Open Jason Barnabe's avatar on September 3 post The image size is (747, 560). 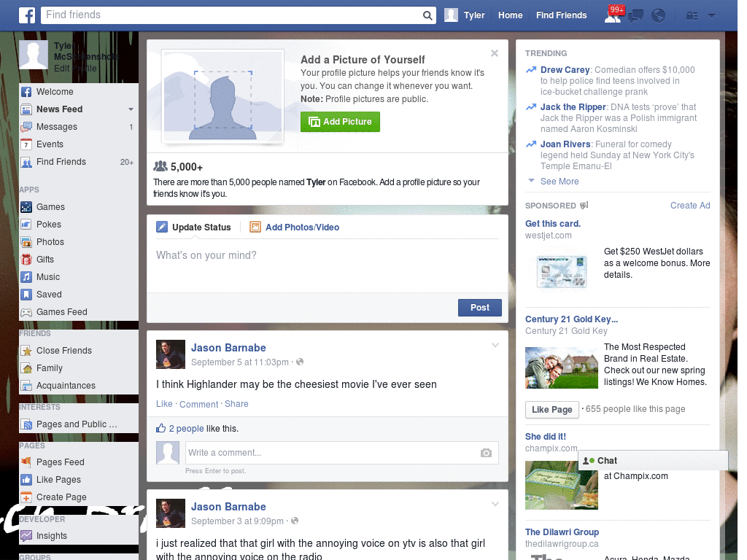click(x=171, y=513)
